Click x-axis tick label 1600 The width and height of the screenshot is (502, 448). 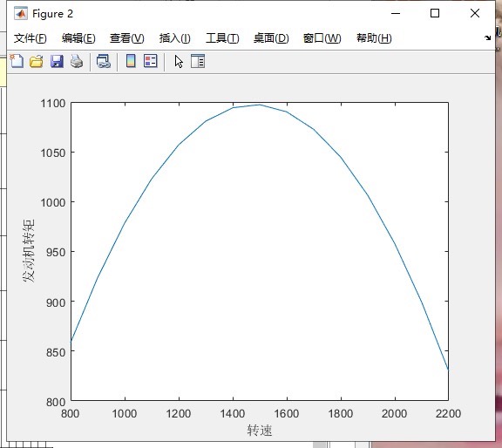click(287, 413)
